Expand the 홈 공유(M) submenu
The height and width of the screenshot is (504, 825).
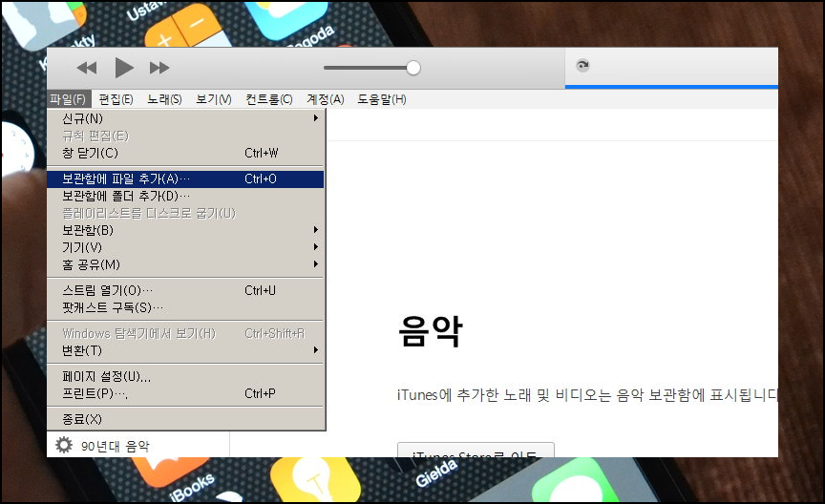[185, 264]
